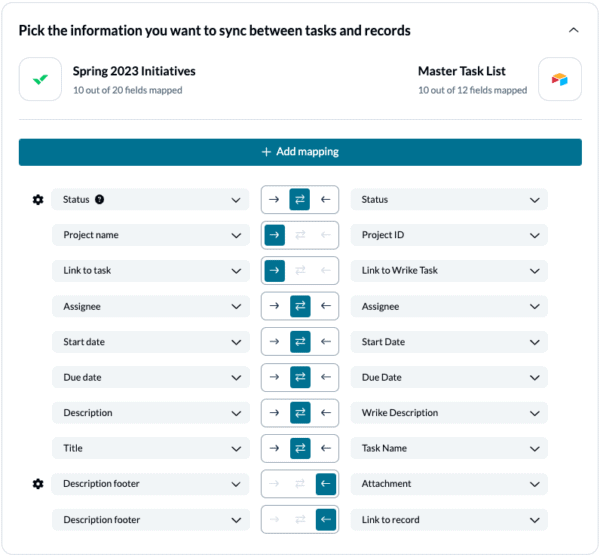
Task: Collapse the sync information section chevron
Action: click(573, 30)
